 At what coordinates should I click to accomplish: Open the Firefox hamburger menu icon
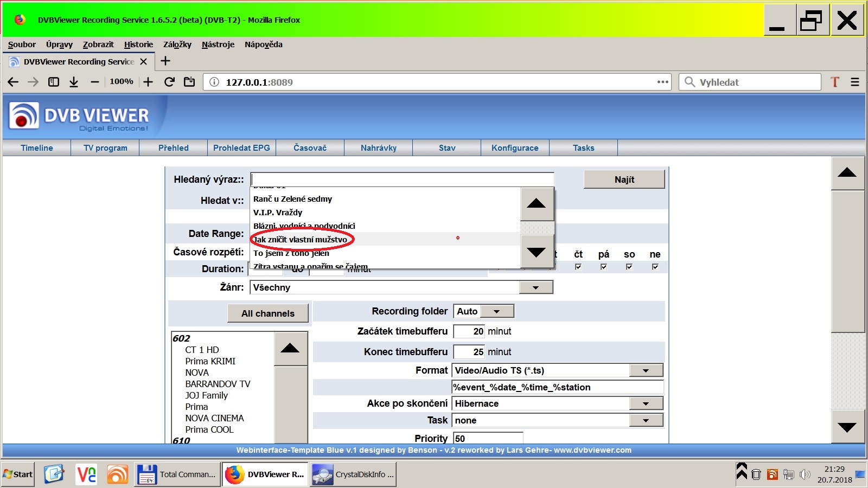[855, 82]
